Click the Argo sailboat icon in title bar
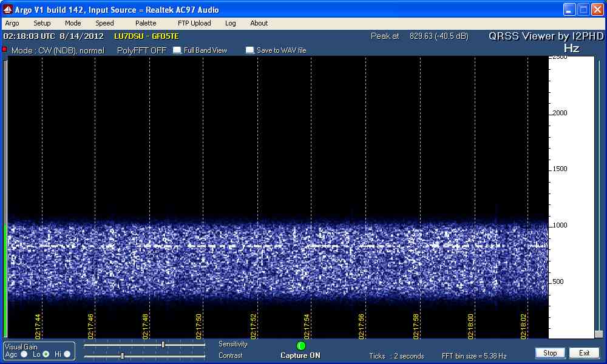The width and height of the screenshot is (607, 364). pyautogui.click(x=7, y=9)
